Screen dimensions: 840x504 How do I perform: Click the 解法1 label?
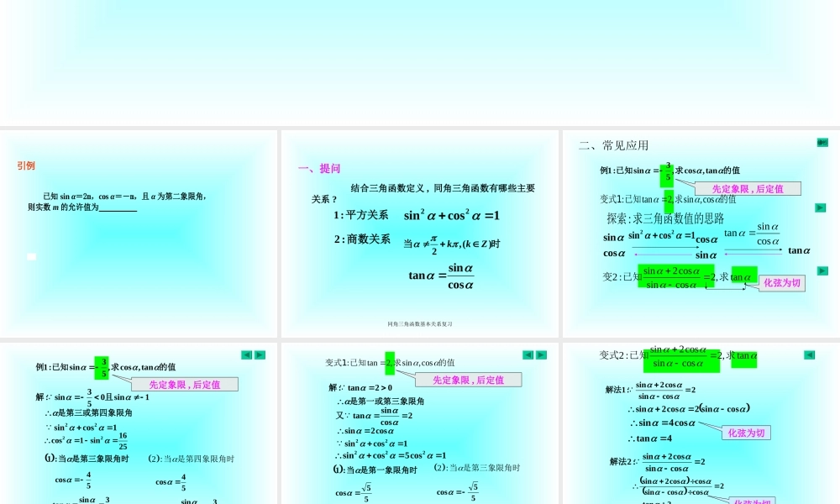619,390
